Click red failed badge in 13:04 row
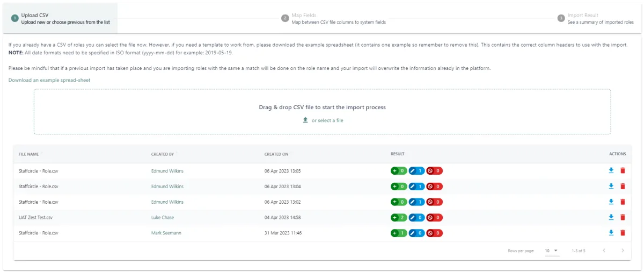The width and height of the screenshot is (644, 272). coord(435,187)
